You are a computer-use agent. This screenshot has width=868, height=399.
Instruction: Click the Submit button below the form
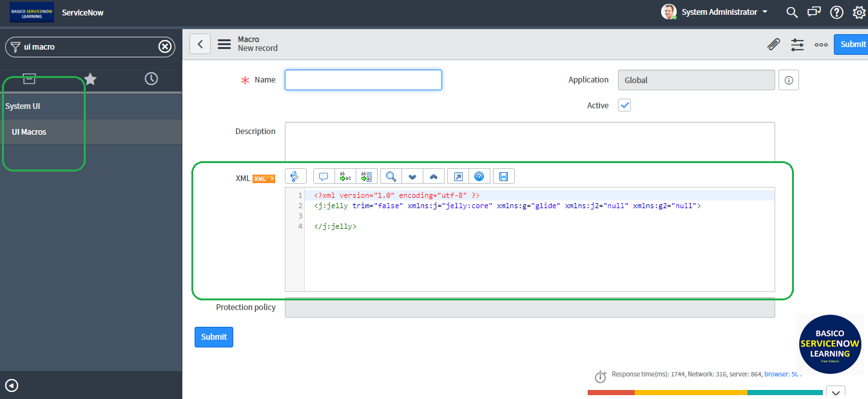click(x=214, y=337)
